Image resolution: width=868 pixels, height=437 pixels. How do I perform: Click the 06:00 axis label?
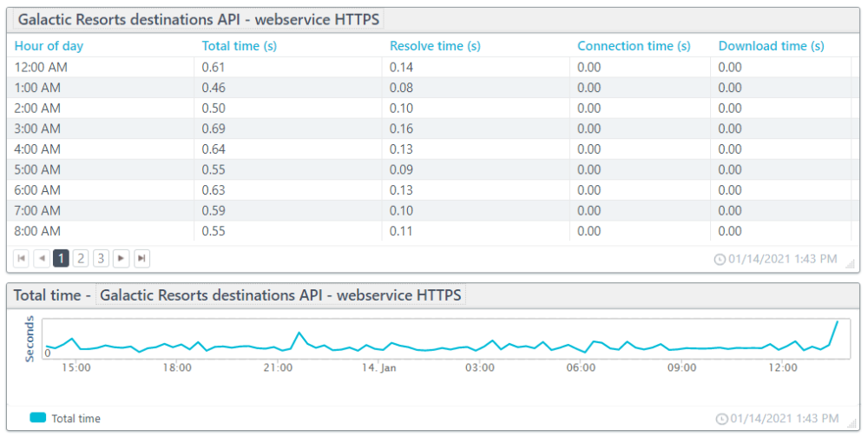pos(581,367)
